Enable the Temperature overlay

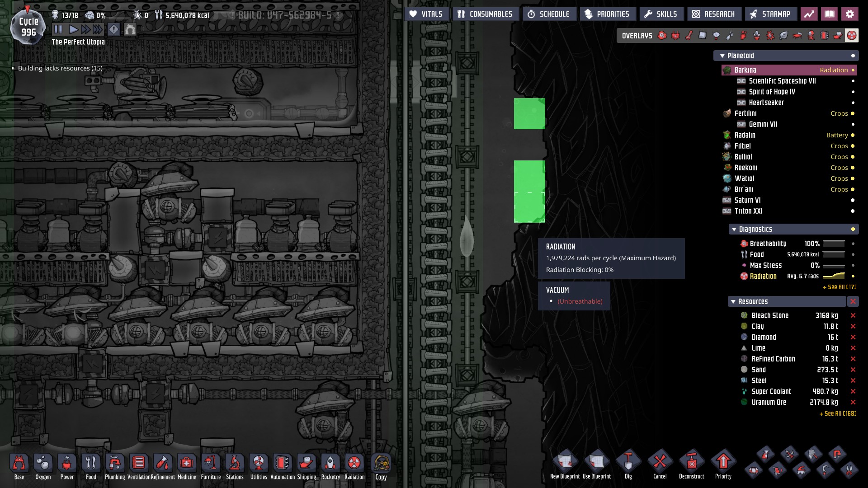point(689,36)
